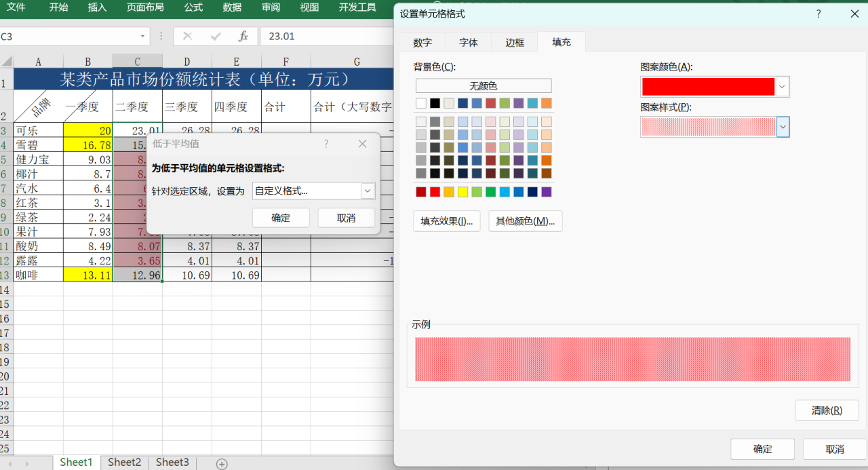
Task: Select cell containing 健力宝
Action: coord(39,159)
